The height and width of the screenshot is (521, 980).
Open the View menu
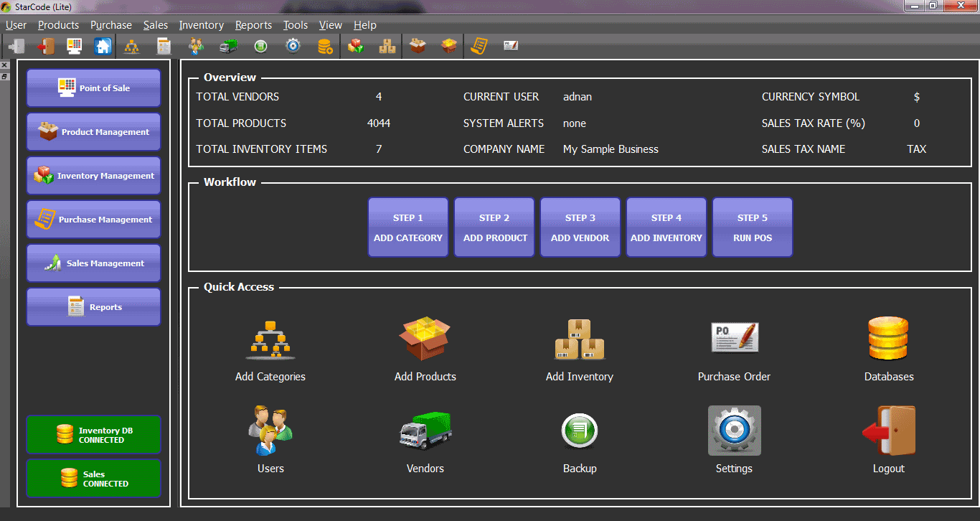(331, 25)
